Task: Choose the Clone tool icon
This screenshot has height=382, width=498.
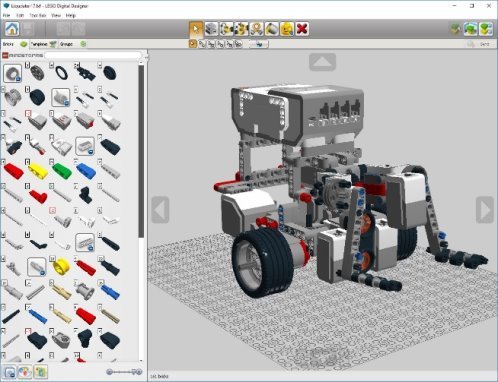Action: [x=211, y=29]
